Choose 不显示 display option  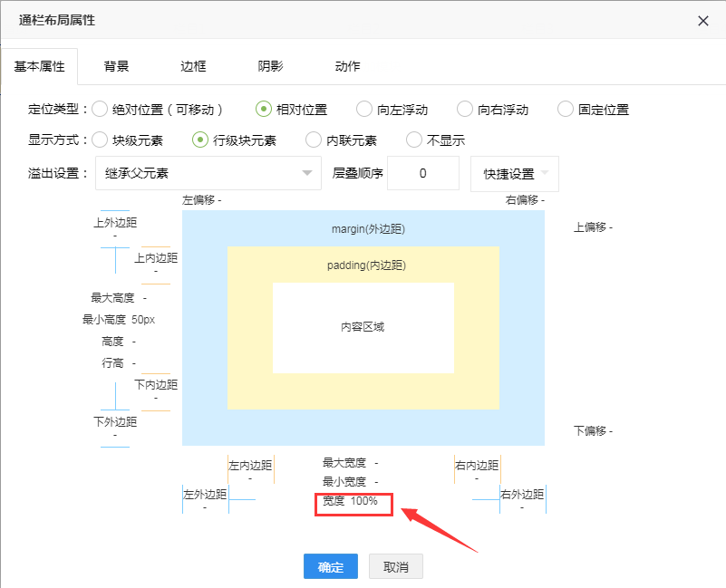pyautogui.click(x=414, y=140)
